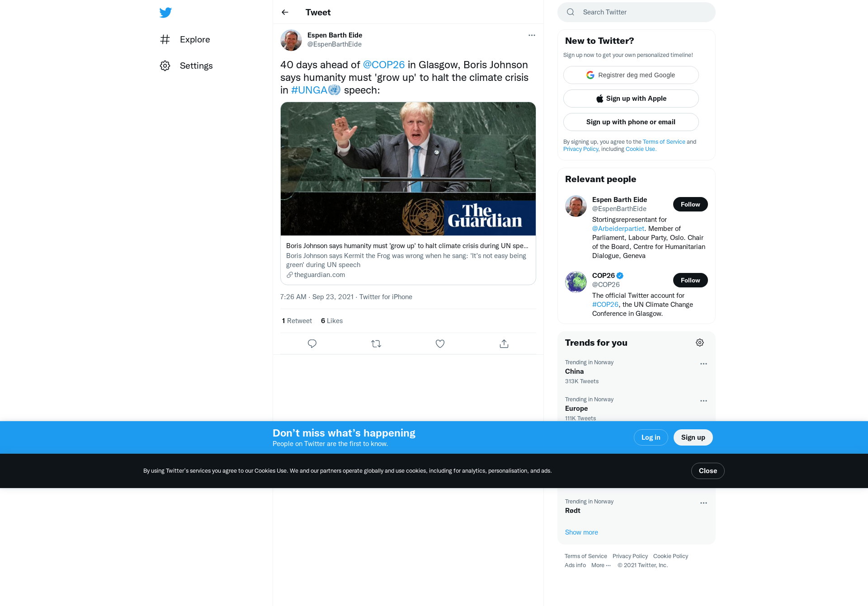Expand options for the Europe trend
Screen dimensions: 868x606
coord(703,401)
